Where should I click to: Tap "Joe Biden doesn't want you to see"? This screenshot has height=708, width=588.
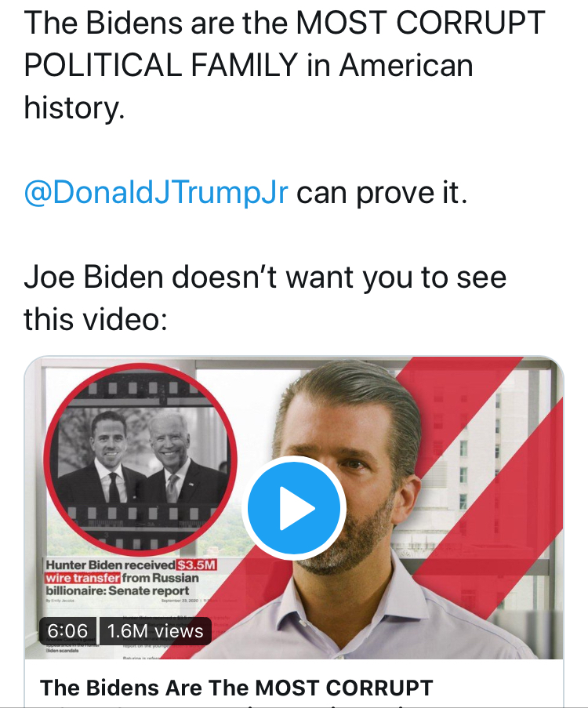pyautogui.click(x=265, y=277)
